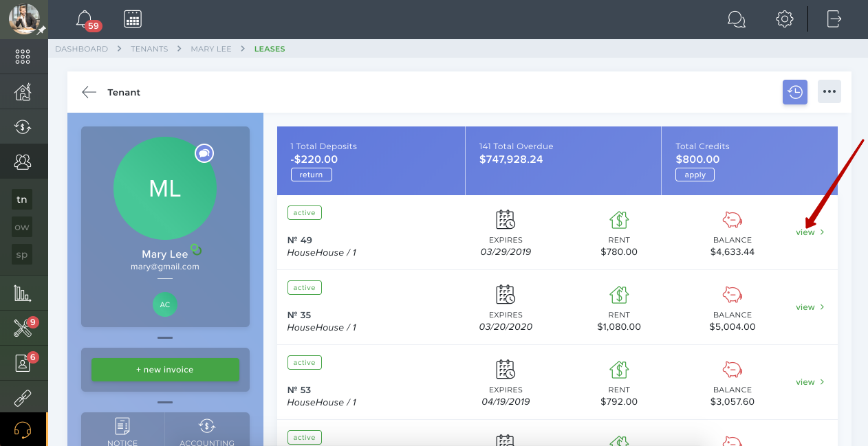
Task: Click the $4,633.44 balance amount
Action: pyautogui.click(x=733, y=252)
